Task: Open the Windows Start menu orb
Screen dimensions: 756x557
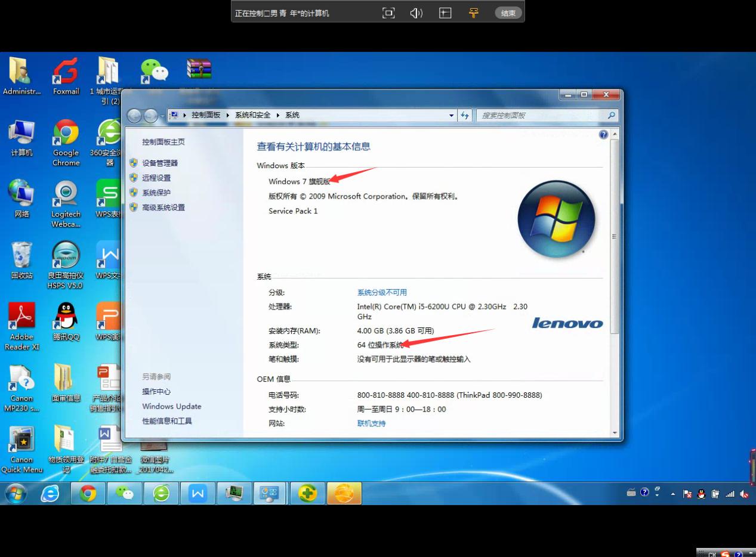Action: tap(16, 493)
